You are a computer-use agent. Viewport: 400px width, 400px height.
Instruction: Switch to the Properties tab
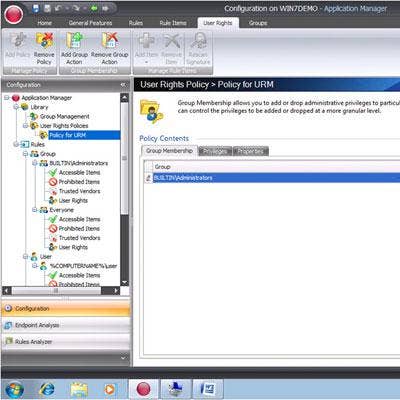(250, 151)
